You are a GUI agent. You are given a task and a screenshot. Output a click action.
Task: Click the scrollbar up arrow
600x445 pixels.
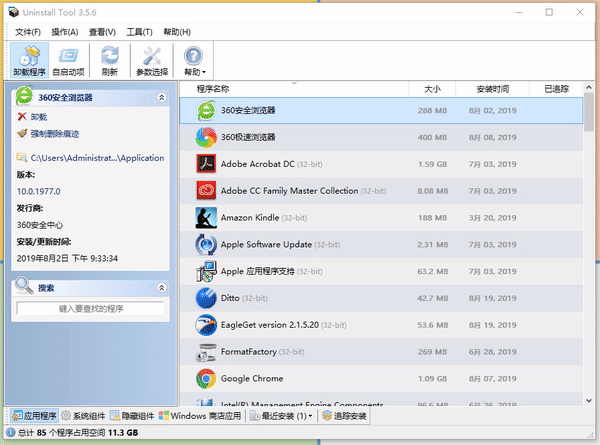pos(589,88)
